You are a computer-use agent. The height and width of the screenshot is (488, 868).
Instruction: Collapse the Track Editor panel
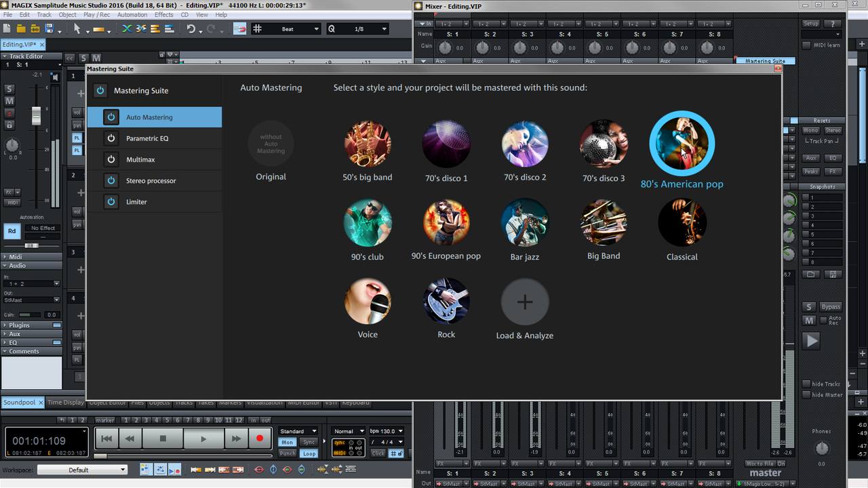point(5,56)
